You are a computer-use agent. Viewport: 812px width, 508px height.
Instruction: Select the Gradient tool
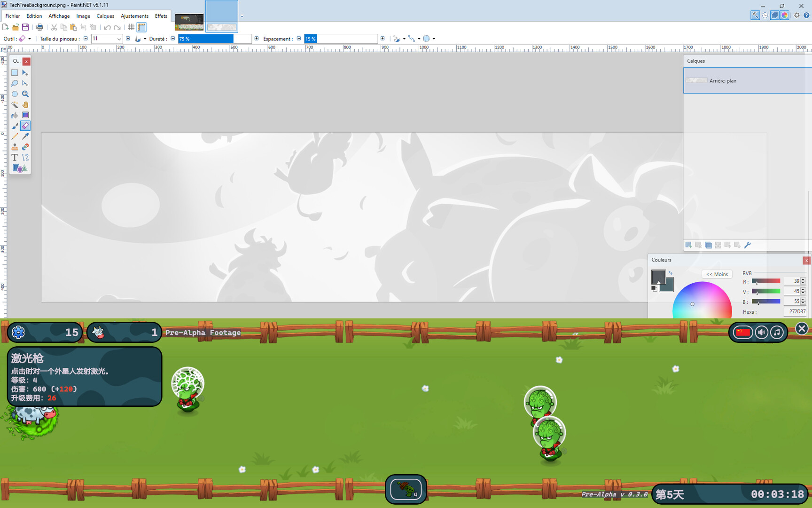[25, 115]
